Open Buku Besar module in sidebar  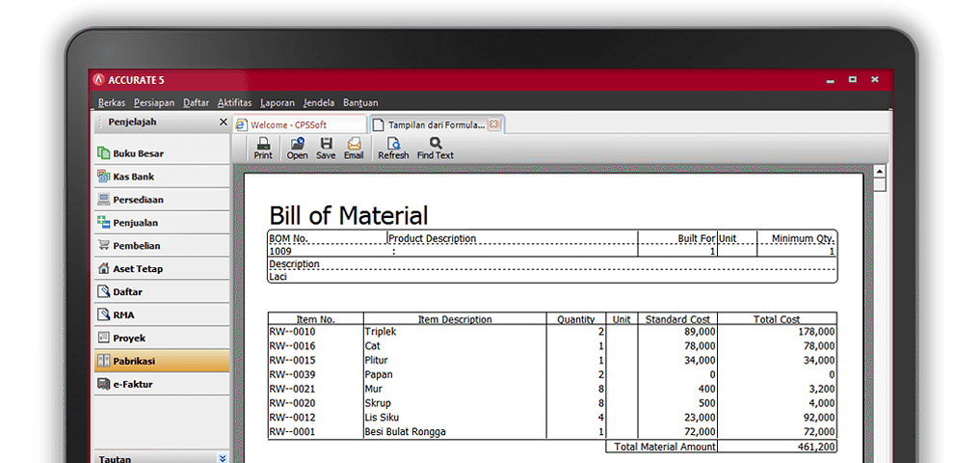pyautogui.click(x=138, y=153)
